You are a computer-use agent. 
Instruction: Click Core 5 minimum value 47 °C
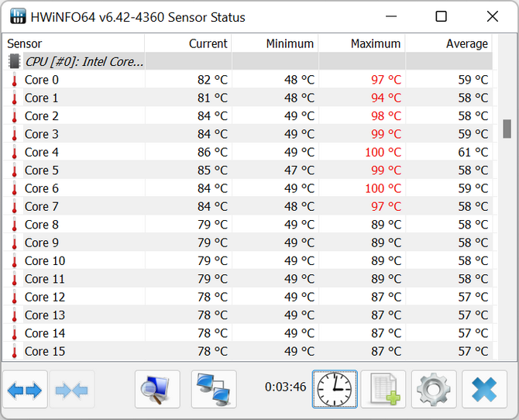click(x=299, y=170)
